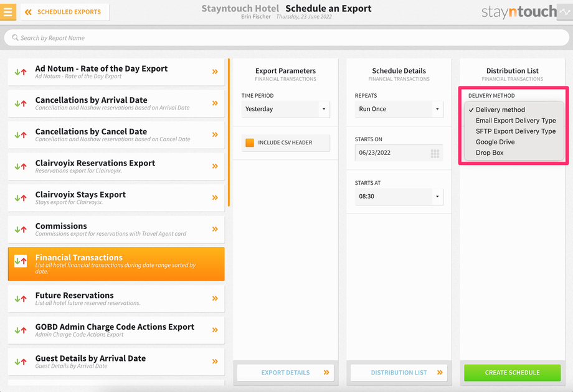The width and height of the screenshot is (573, 392).
Task: Click export icon for Clairvoyix Reservations Export
Action: [21, 166]
